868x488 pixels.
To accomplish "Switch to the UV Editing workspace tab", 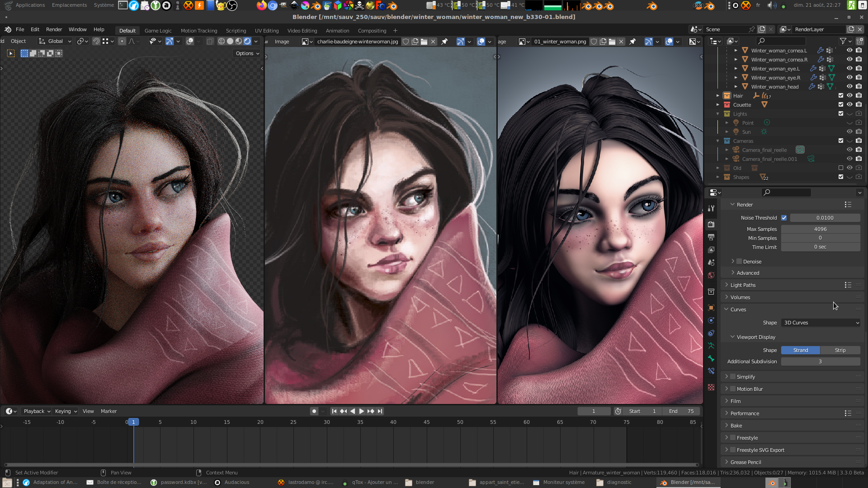I will 267,31.
